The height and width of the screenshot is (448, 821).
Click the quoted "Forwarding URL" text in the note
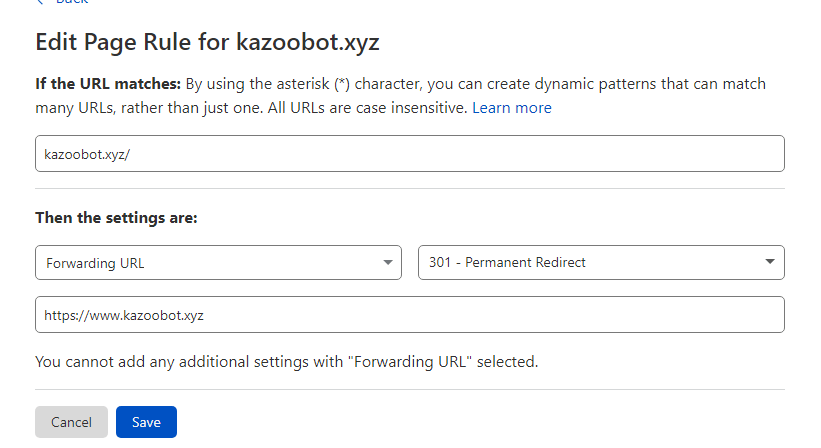pos(410,361)
